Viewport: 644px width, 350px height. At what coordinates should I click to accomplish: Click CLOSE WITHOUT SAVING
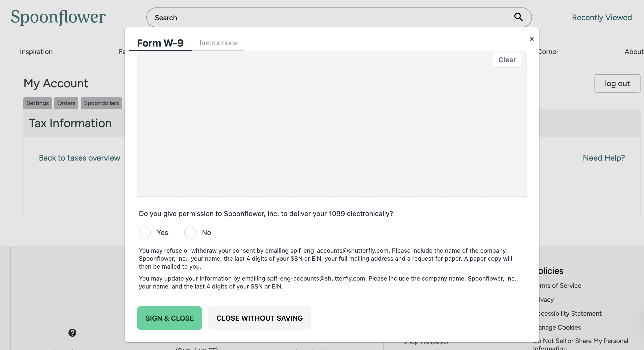pos(259,318)
